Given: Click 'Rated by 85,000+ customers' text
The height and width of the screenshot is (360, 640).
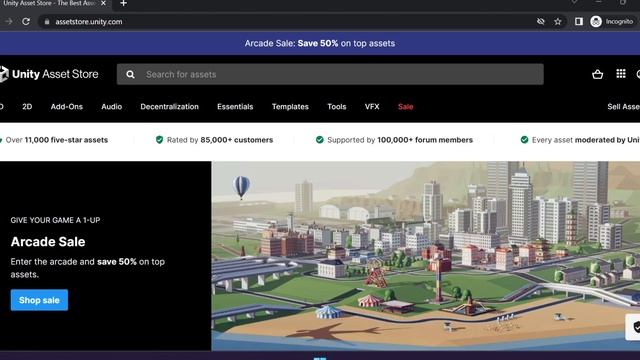Looking at the screenshot, I should [x=220, y=140].
